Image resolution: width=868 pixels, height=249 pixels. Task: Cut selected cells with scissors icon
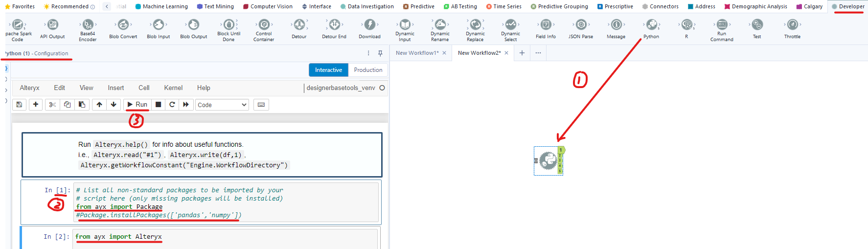(x=52, y=104)
